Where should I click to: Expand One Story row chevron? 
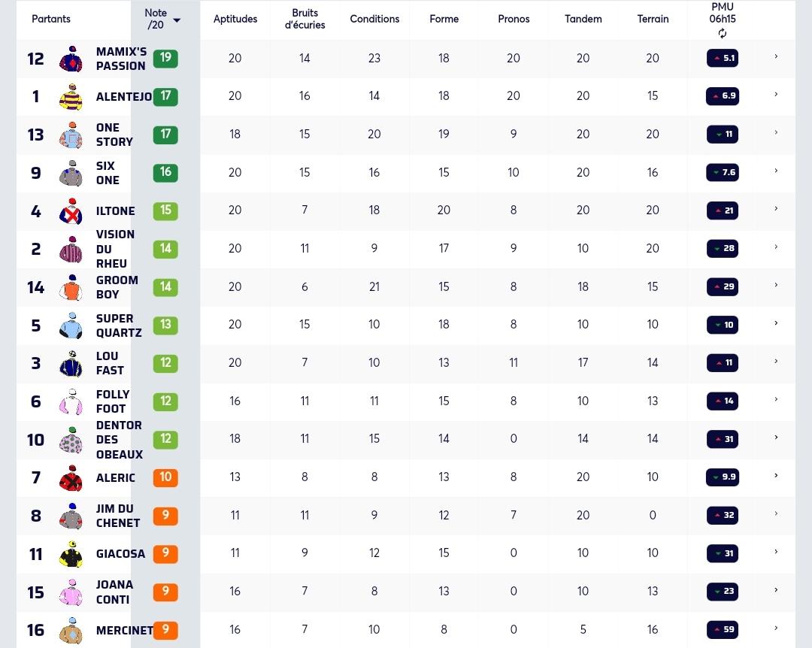(776, 132)
